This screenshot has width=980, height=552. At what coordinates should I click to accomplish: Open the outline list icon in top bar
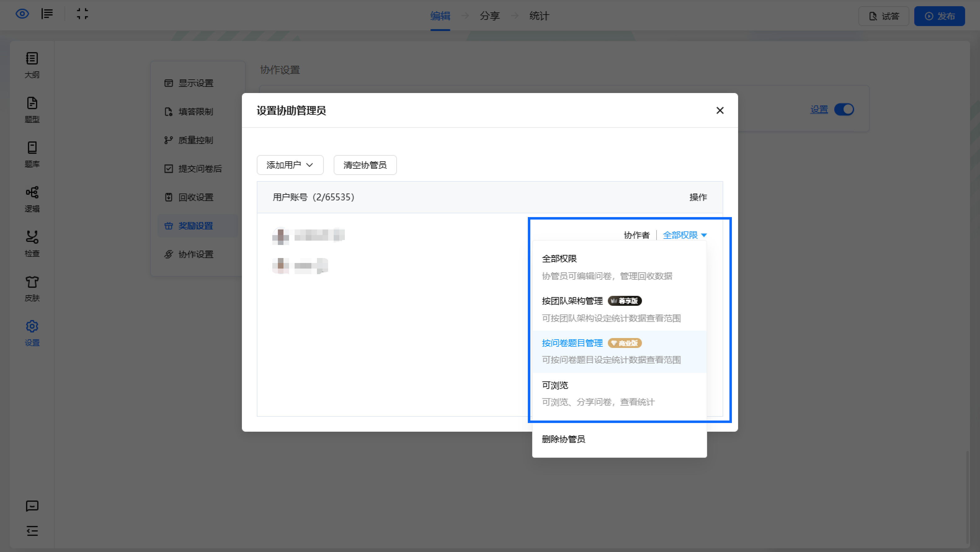tap(47, 14)
